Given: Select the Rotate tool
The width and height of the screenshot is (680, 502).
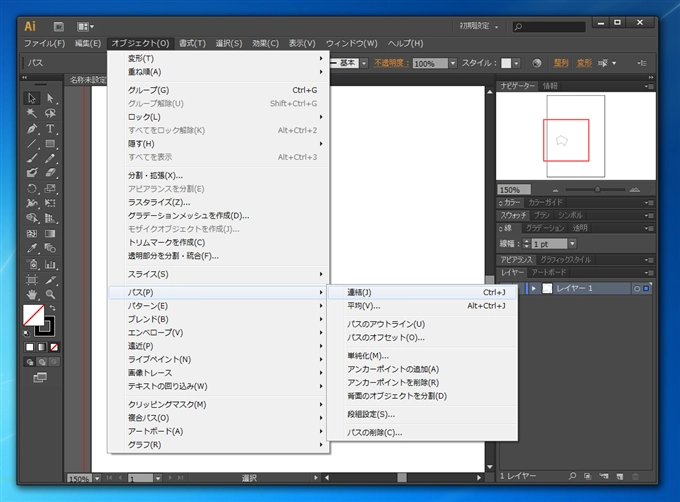Looking at the screenshot, I should 32,189.
